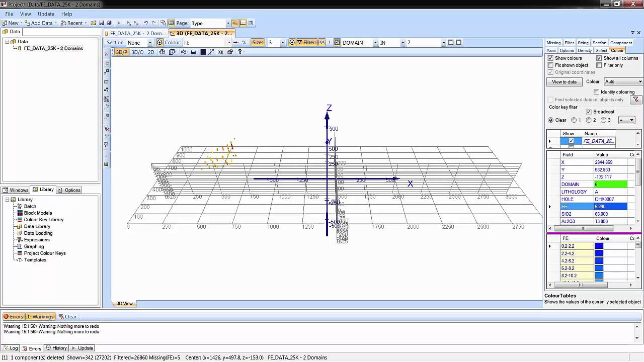Click the percent icon next to Colour field
644x362 pixels.
245,43
